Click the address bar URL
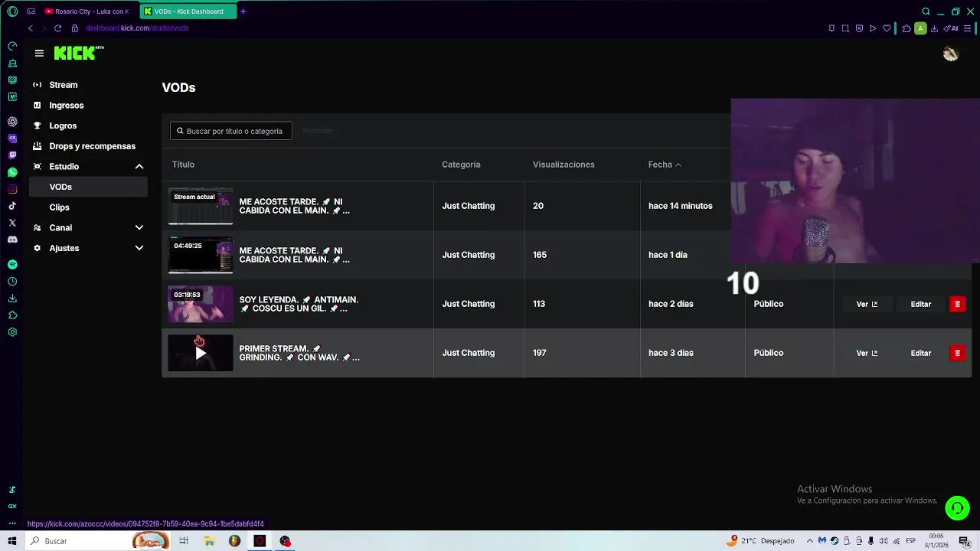This screenshot has width=980, height=551. tap(137, 28)
